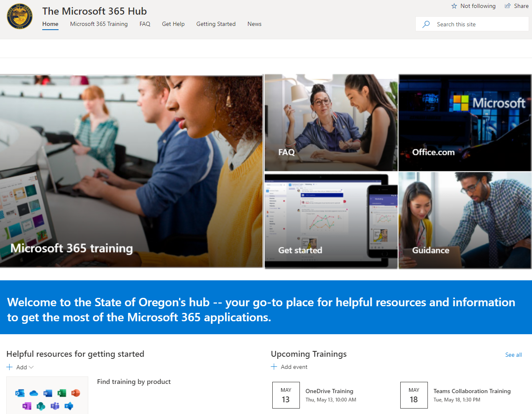
Task: Toggle the Not following star to follow site
Action: [454, 6]
